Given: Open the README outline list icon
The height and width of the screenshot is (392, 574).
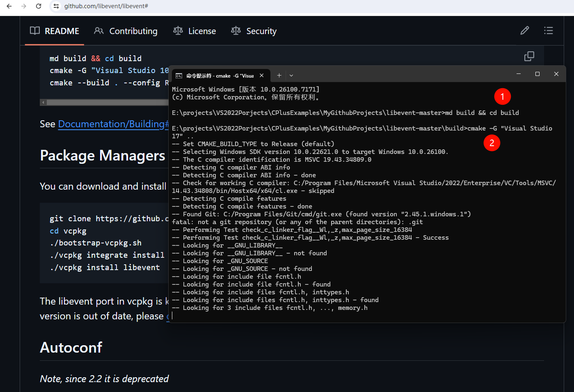Looking at the screenshot, I should click(549, 31).
